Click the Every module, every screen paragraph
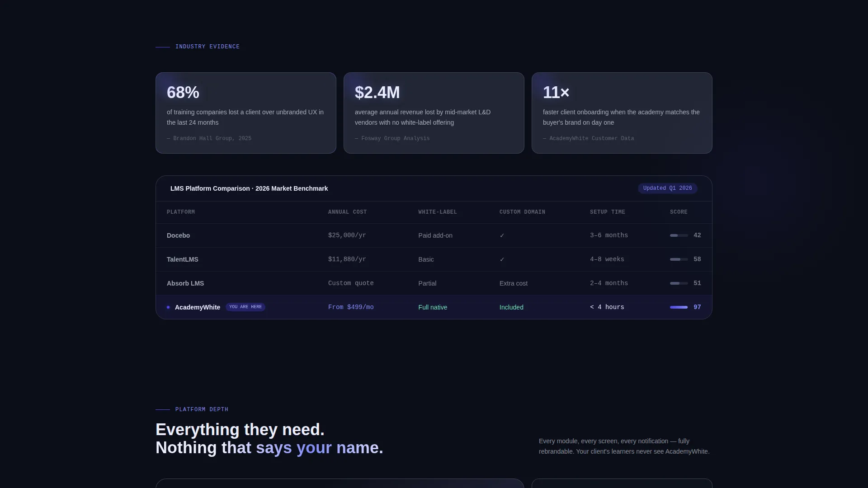 [x=624, y=446]
